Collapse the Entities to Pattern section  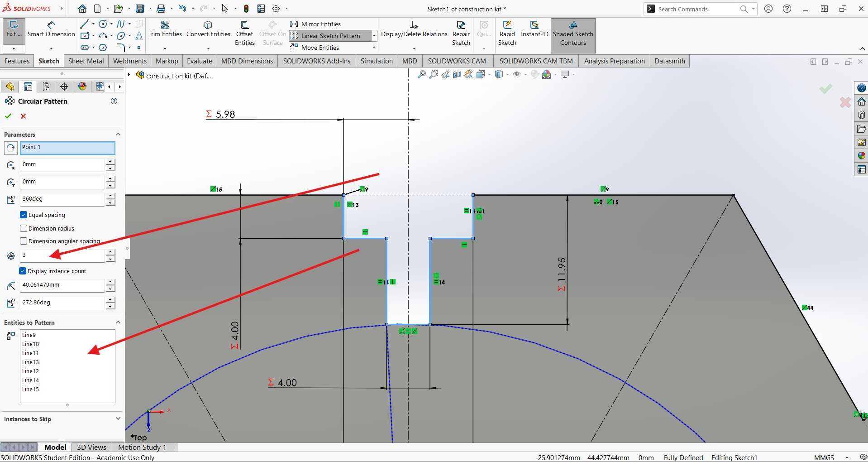118,322
